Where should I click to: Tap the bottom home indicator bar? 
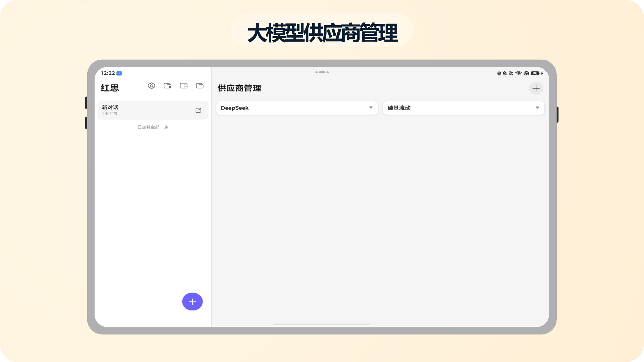(x=322, y=324)
